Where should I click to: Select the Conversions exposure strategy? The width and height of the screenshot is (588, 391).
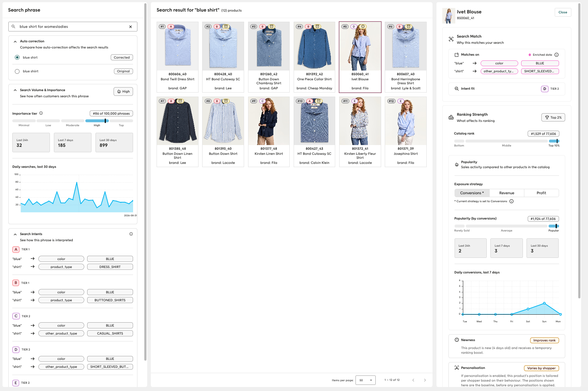(472, 193)
